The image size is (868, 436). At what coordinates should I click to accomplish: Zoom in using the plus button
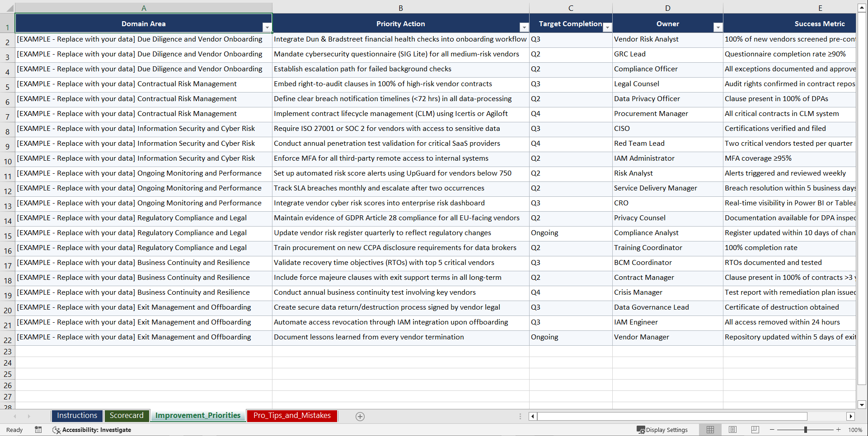coord(839,430)
